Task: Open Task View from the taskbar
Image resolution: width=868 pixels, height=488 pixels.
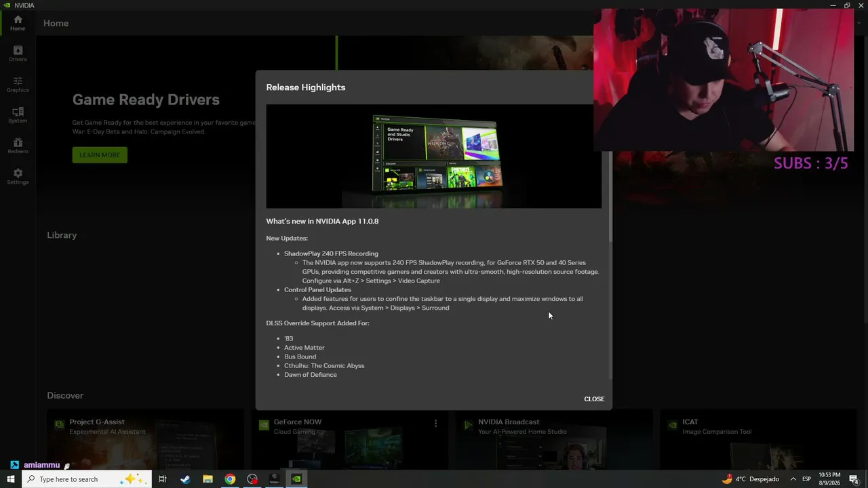Action: (163, 479)
